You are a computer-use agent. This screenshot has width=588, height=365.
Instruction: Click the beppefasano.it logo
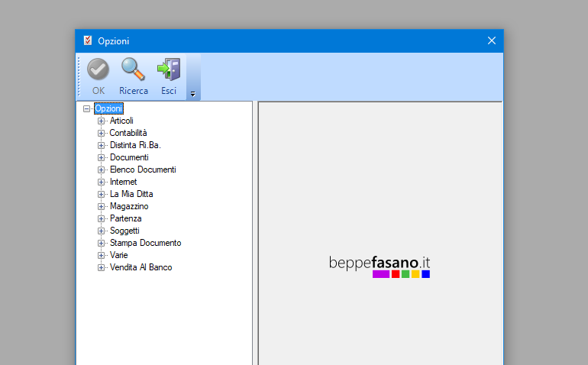tap(380, 265)
